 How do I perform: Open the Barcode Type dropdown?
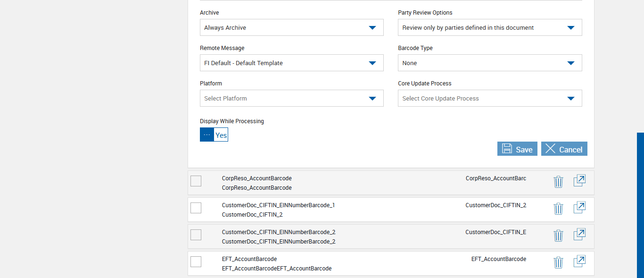490,63
